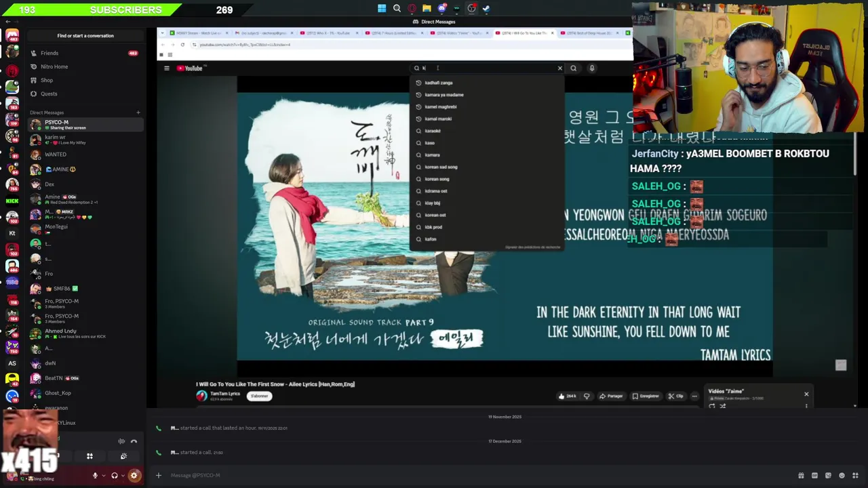Viewport: 868px width, 488px height.
Task: Open the GIF picker
Action: pos(814,475)
